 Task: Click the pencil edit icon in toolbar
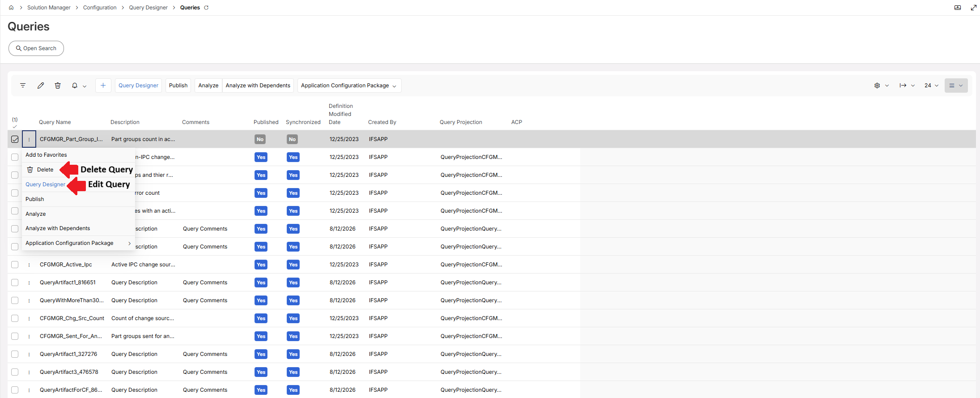click(41, 86)
